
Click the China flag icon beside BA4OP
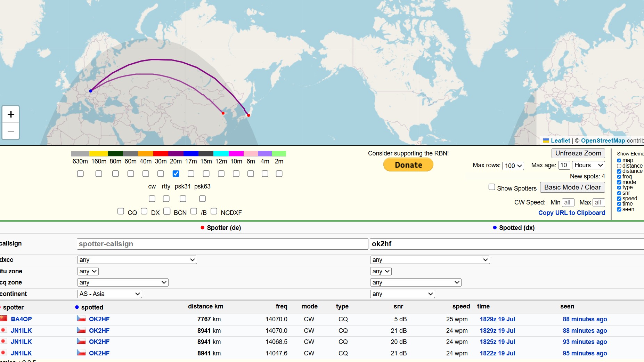click(3, 319)
